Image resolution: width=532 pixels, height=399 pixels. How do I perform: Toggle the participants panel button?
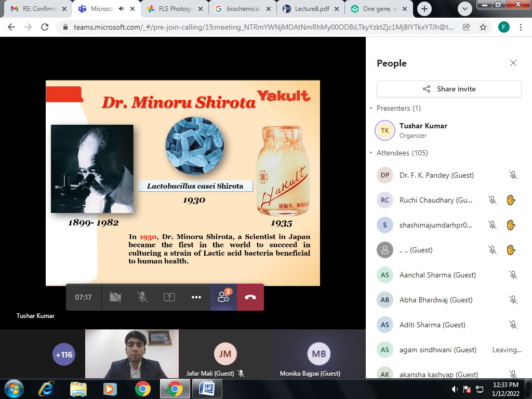(x=223, y=297)
